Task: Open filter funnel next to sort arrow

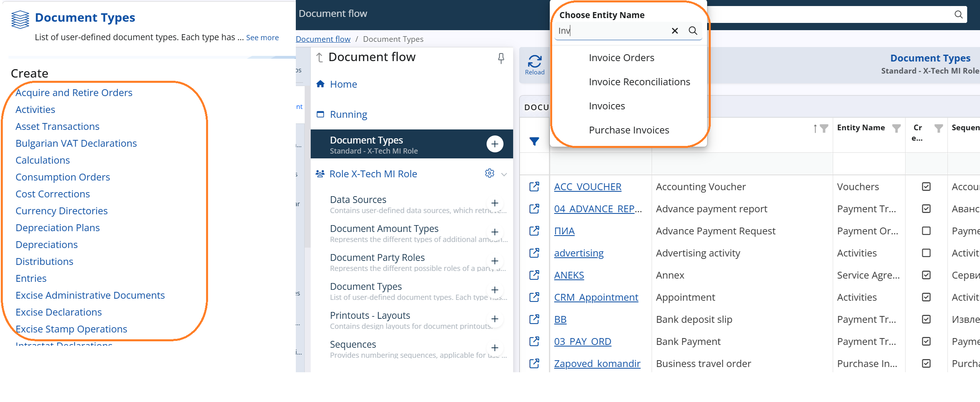Action: pyautogui.click(x=824, y=128)
